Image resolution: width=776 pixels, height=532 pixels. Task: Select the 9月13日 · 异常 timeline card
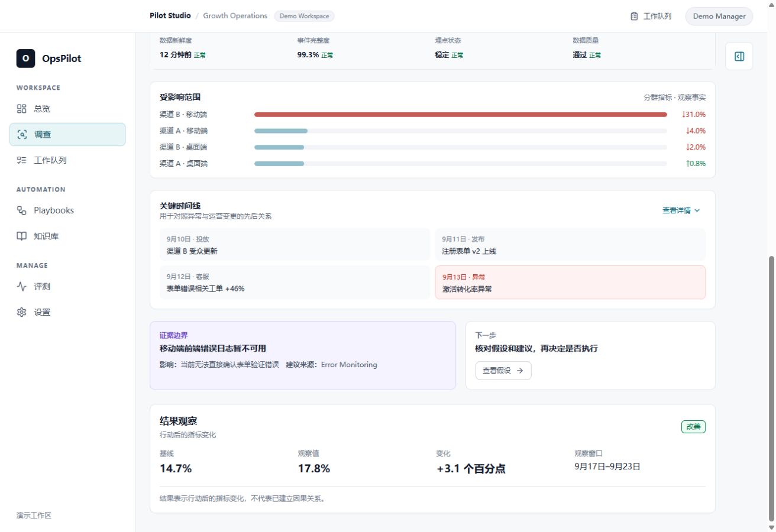[x=570, y=283]
